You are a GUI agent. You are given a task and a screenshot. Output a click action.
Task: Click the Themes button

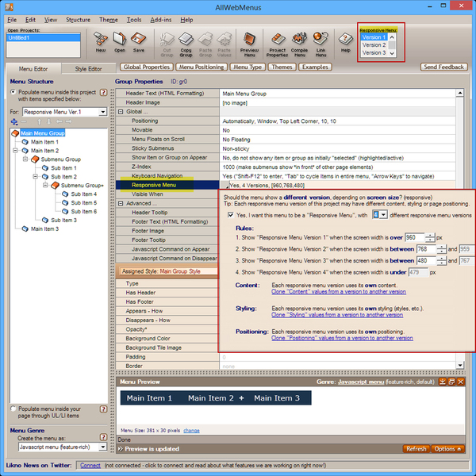(282, 67)
